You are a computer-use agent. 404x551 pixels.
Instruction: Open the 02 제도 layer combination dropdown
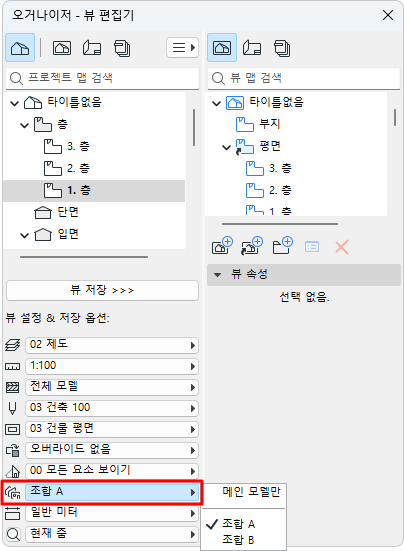coord(112,345)
